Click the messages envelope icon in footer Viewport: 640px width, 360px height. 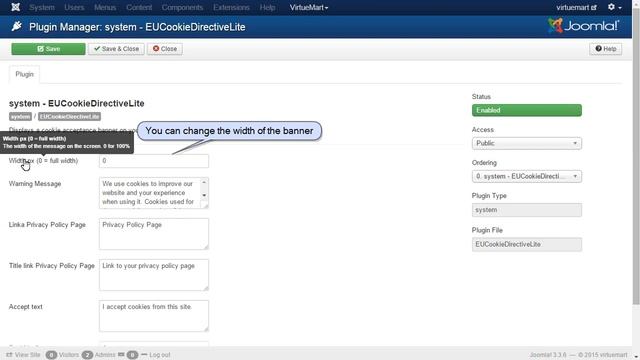tap(121, 355)
